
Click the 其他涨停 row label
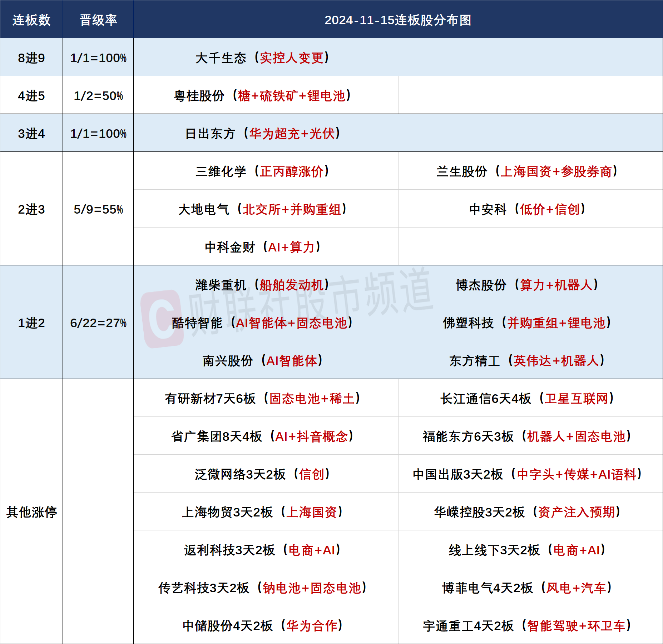[31, 512]
